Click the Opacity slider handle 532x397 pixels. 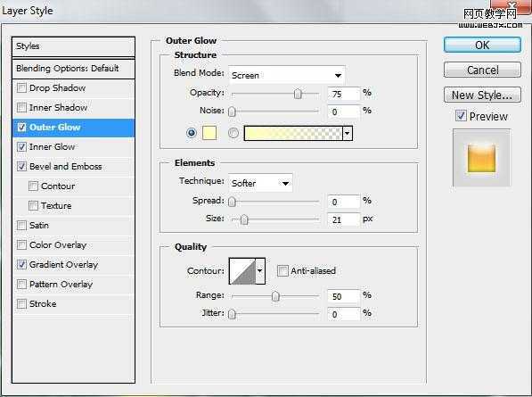coord(298,94)
